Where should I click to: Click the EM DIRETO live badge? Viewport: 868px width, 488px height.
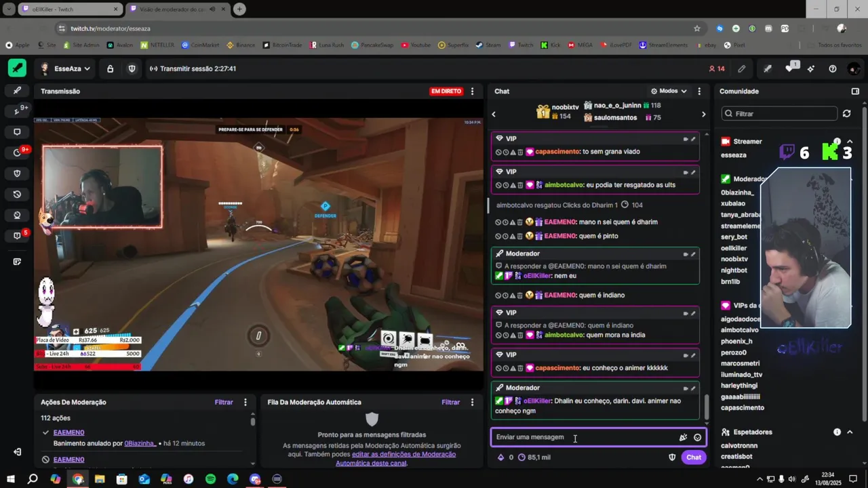(446, 91)
